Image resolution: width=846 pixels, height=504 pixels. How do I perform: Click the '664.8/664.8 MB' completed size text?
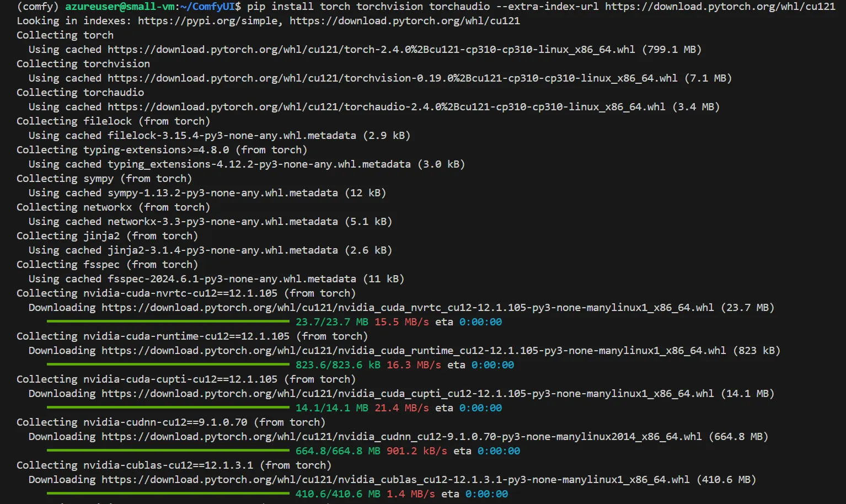point(338,451)
